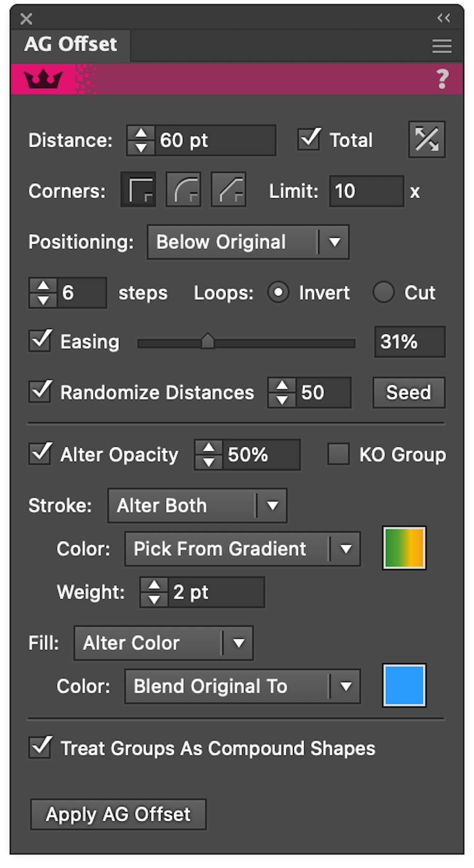This screenshot has width=474, height=868.
Task: Open the Stroke dropdown set to Alter Both
Action: [197, 505]
